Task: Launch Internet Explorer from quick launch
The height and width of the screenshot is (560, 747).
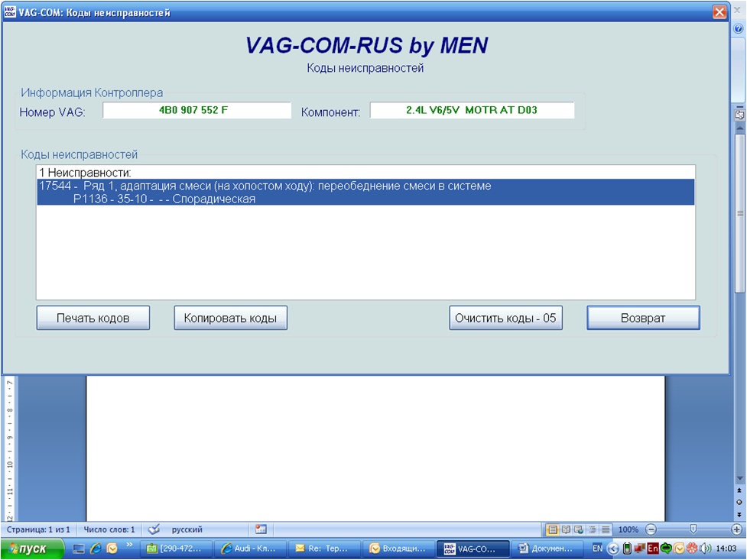Action: click(96, 549)
